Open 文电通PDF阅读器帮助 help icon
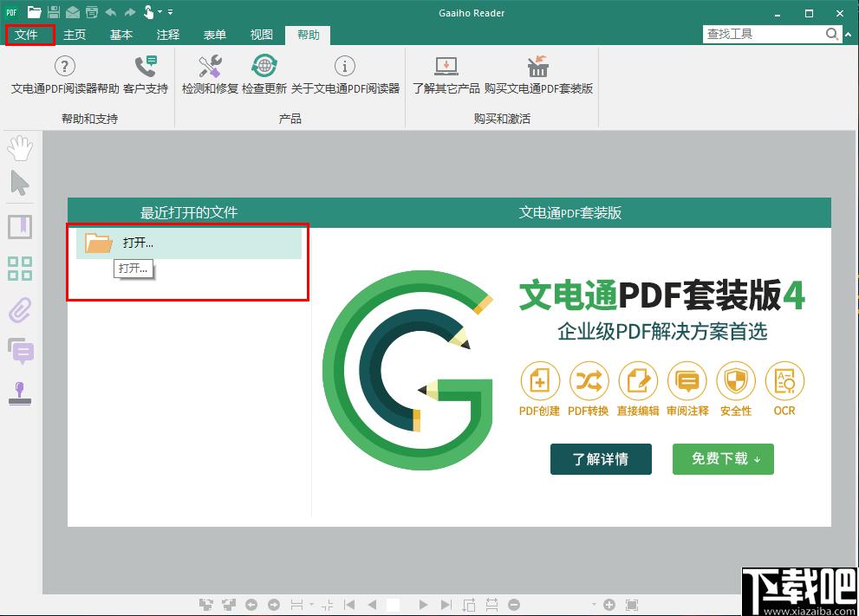The height and width of the screenshot is (616, 859). 65,66
